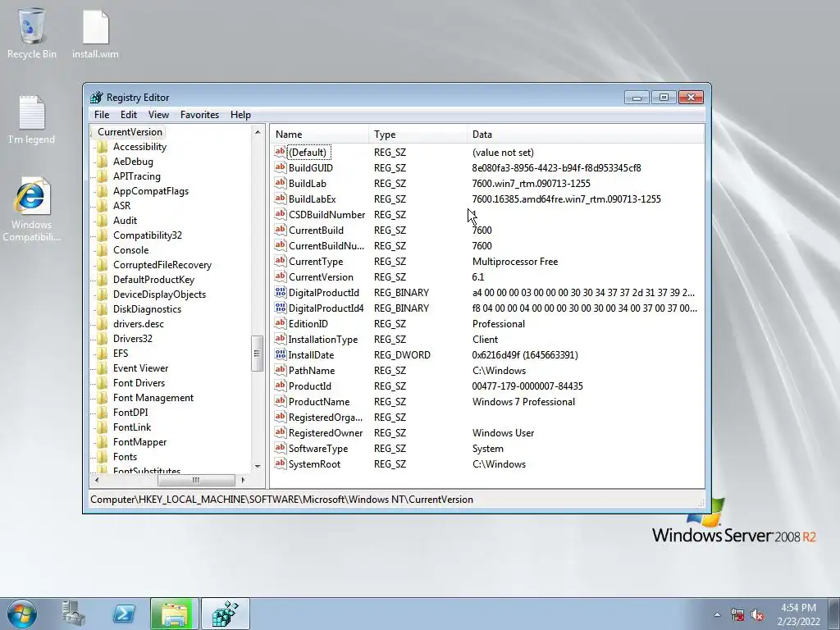This screenshot has width=840, height=630.
Task: Click the taskbar clock showing 4:54 PM
Action: pyautogui.click(x=798, y=614)
